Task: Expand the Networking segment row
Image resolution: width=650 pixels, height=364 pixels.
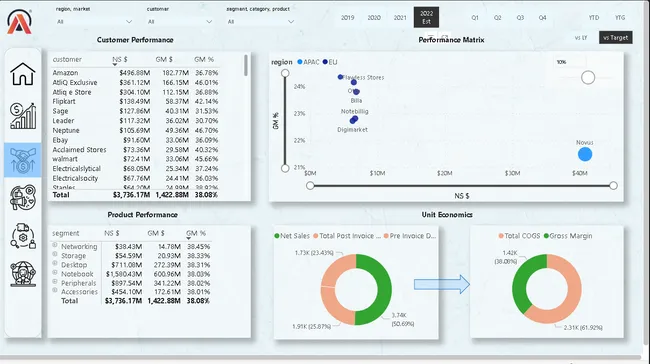Action: pos(55,245)
